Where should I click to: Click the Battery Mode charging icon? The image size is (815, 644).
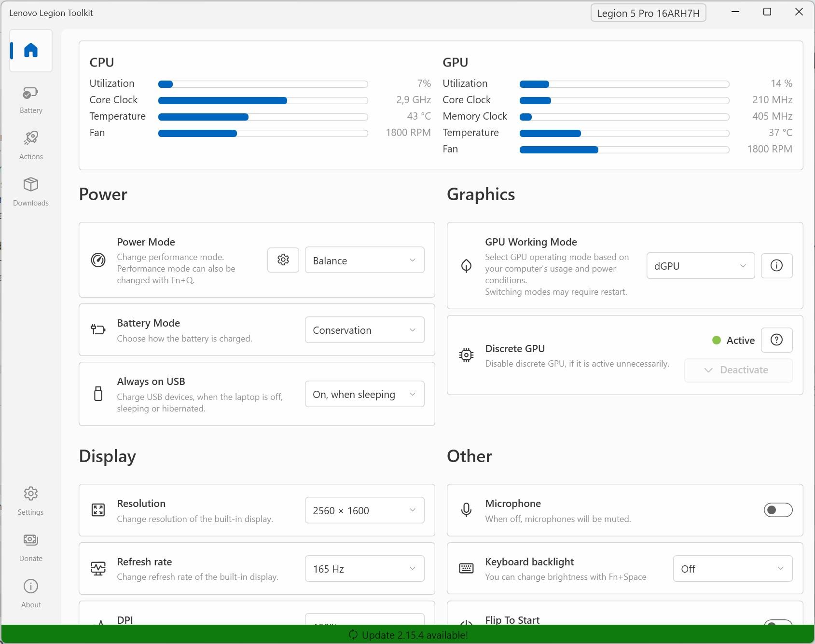[98, 329]
